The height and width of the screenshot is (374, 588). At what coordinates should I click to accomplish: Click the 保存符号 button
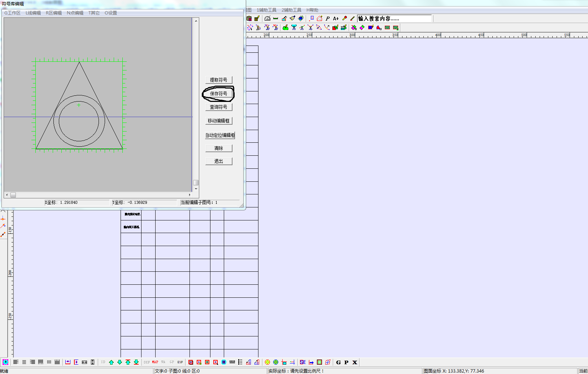219,94
